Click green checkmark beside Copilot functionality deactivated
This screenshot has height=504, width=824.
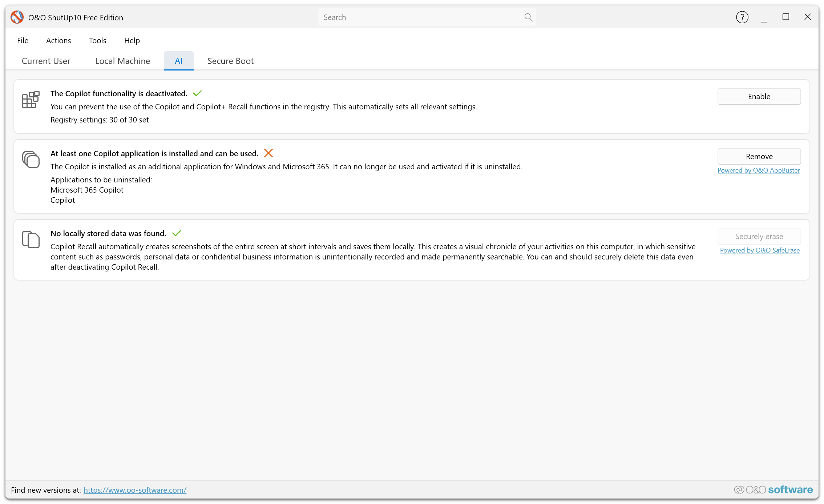click(x=197, y=93)
